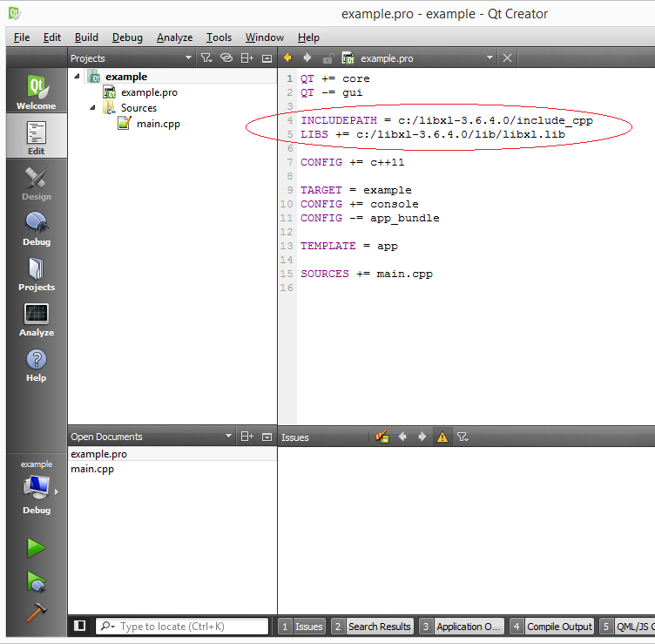Click the CONFIG += c++11 line

352,162
